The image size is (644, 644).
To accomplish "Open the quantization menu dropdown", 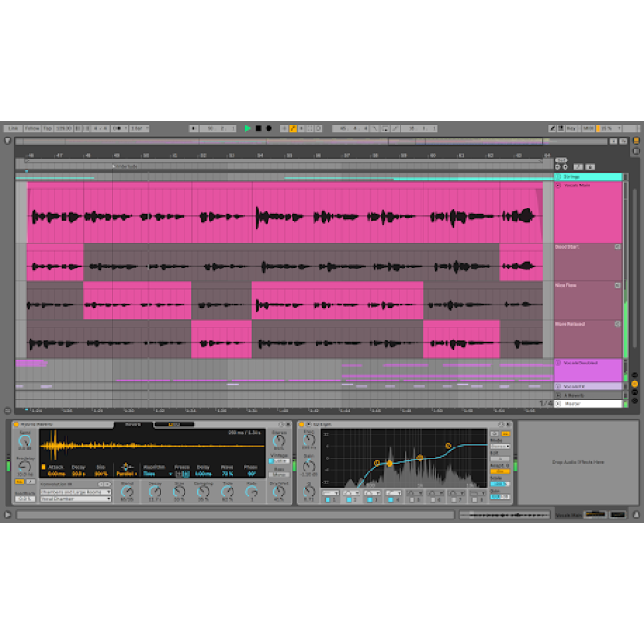I will click(139, 128).
